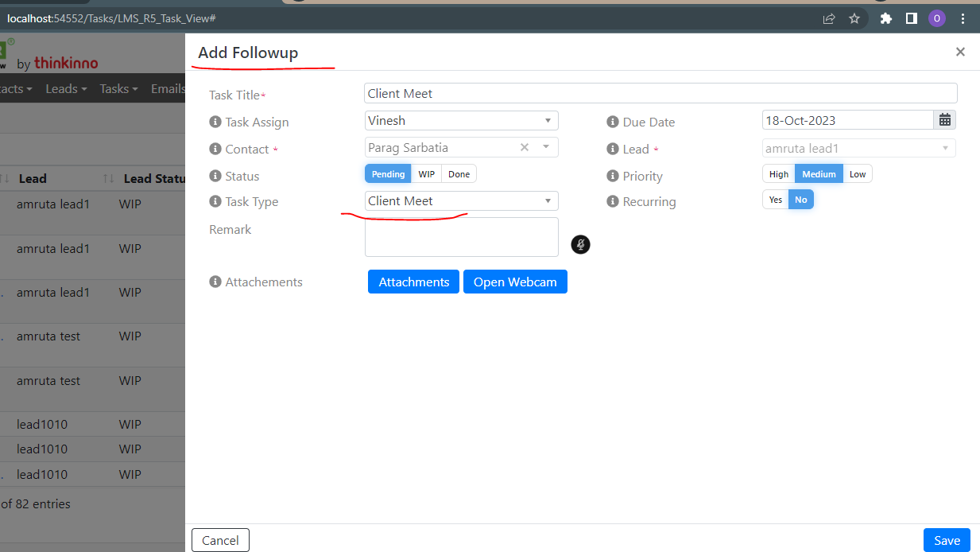The width and height of the screenshot is (980, 552).
Task: Close the Add Followup dialog with X
Action: coord(960,52)
